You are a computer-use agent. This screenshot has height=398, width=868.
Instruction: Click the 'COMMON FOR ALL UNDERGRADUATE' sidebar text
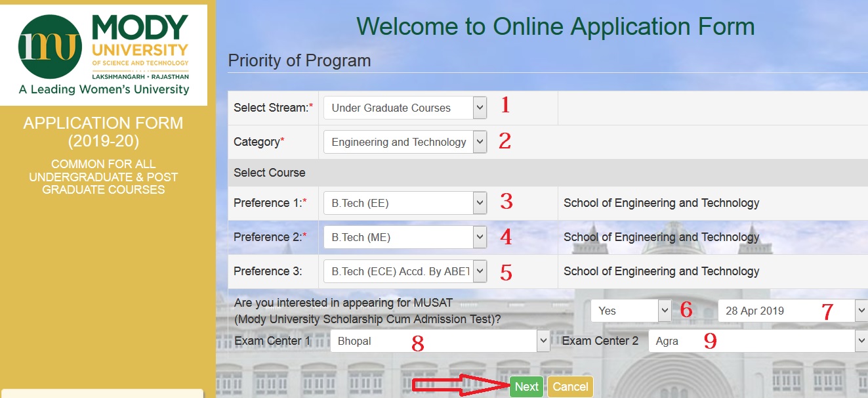pyautogui.click(x=104, y=177)
